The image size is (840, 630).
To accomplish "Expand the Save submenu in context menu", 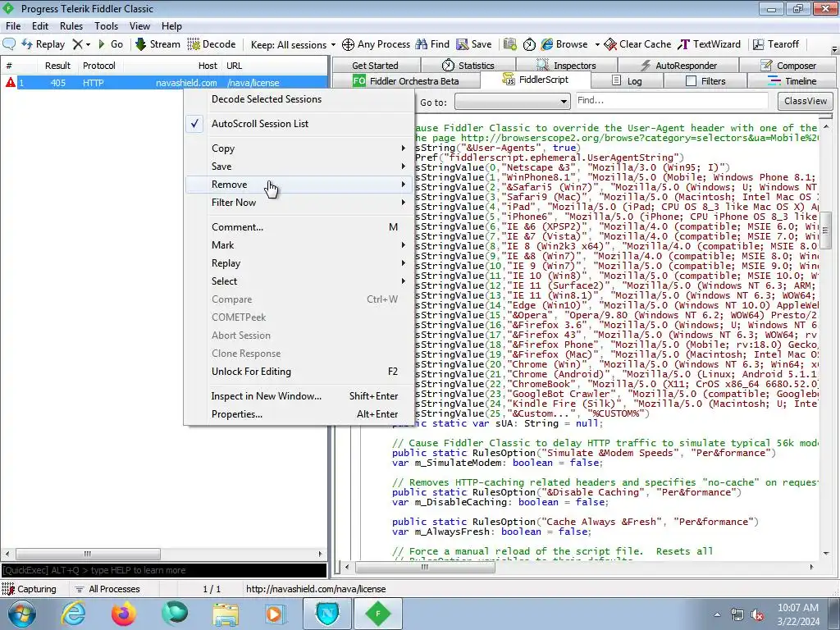I will point(299,167).
